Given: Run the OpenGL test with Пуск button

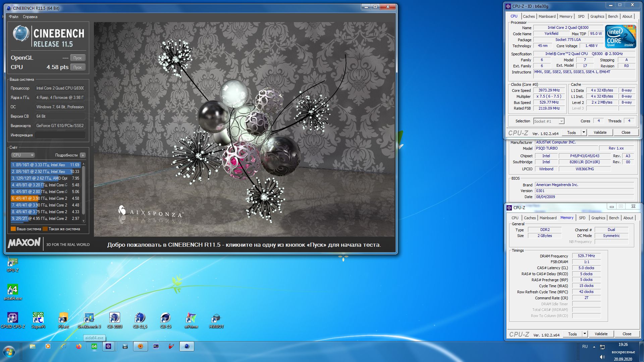Looking at the screenshot, I should 77,58.
